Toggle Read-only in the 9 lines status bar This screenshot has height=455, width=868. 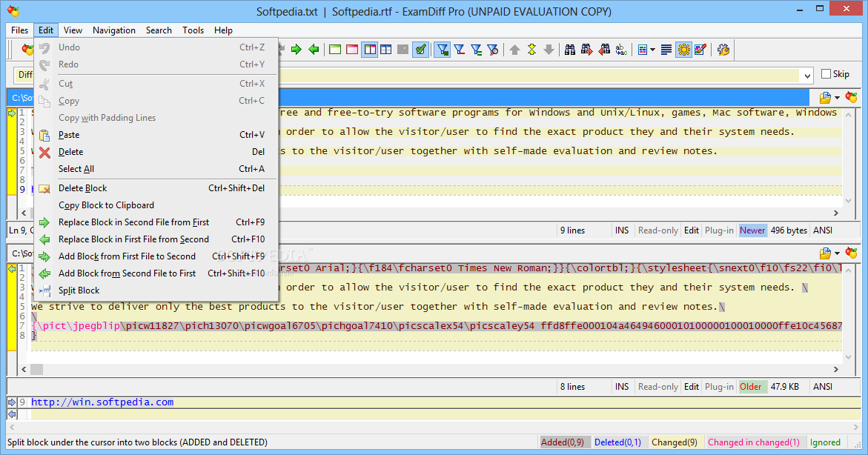click(657, 230)
